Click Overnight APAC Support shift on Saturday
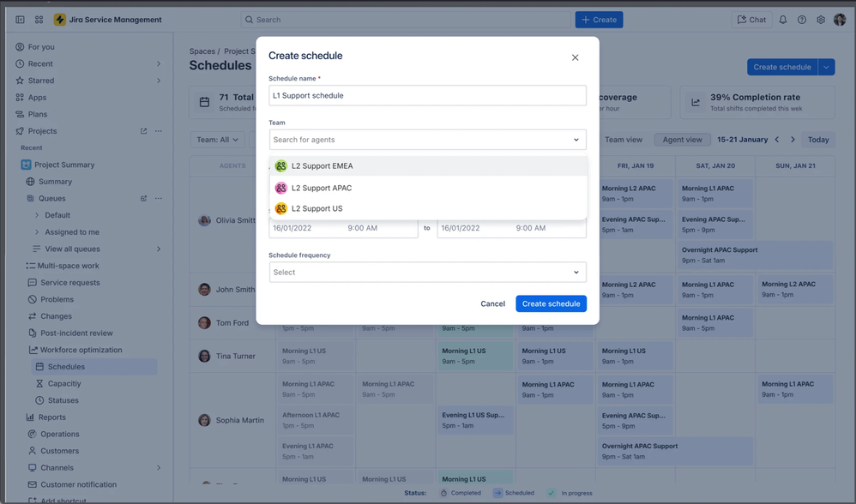This screenshot has width=856, height=504. tap(756, 255)
